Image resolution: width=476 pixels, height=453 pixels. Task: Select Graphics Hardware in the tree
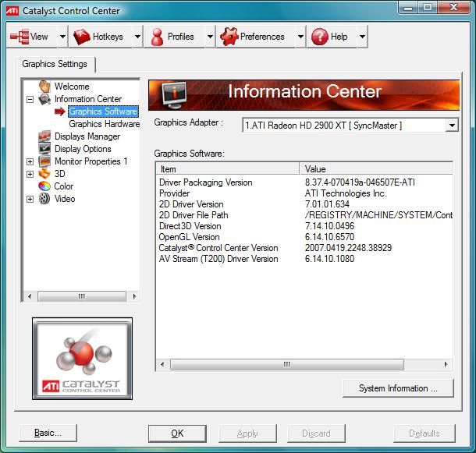click(x=104, y=124)
